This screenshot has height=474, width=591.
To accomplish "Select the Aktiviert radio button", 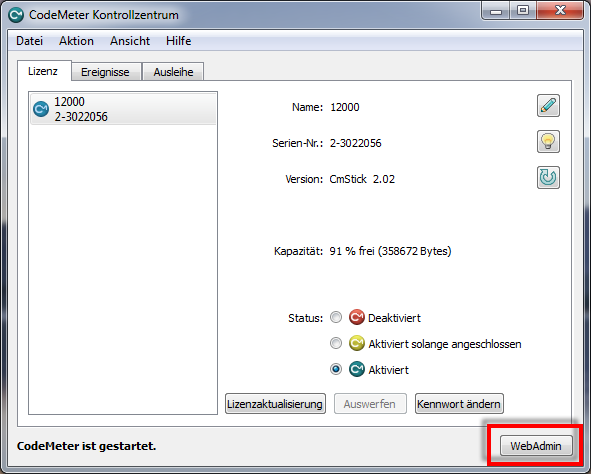I will tap(336, 369).
